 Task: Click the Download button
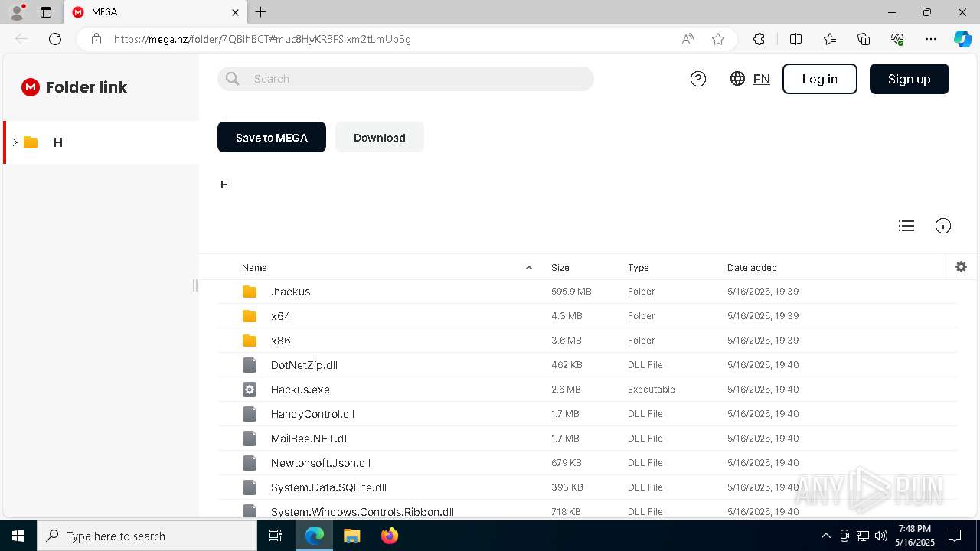tap(380, 137)
